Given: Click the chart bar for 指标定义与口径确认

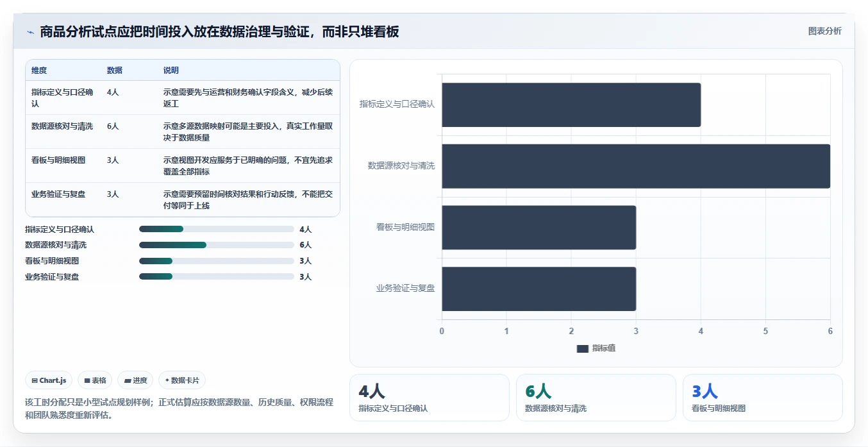Looking at the screenshot, I should click(571, 105).
